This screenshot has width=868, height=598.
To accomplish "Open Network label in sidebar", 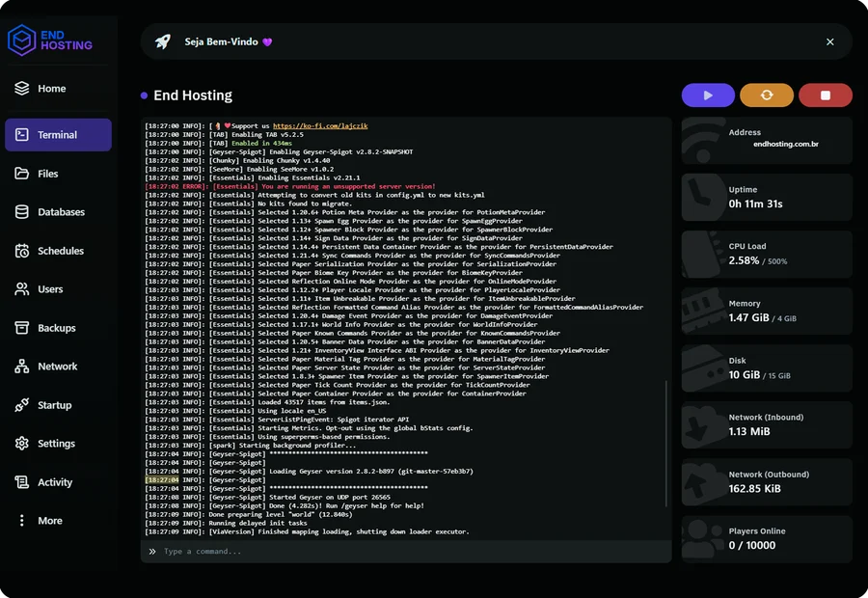I will click(x=58, y=367).
